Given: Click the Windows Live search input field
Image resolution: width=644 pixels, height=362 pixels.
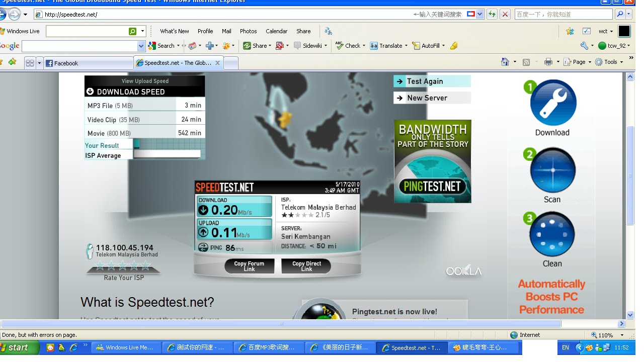Looking at the screenshot, I should tap(87, 31).
